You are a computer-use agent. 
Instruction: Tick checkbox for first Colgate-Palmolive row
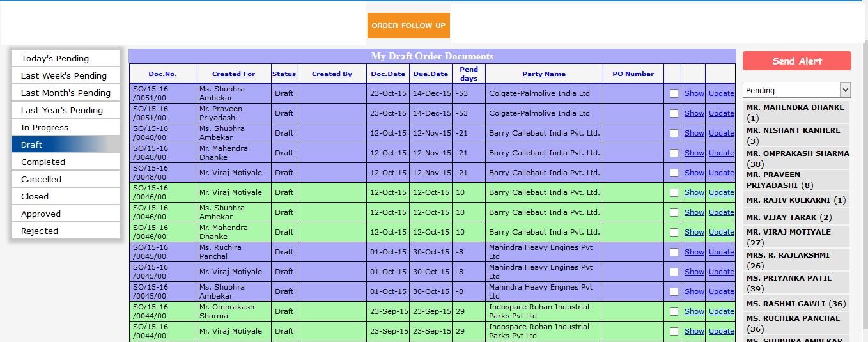pos(673,93)
